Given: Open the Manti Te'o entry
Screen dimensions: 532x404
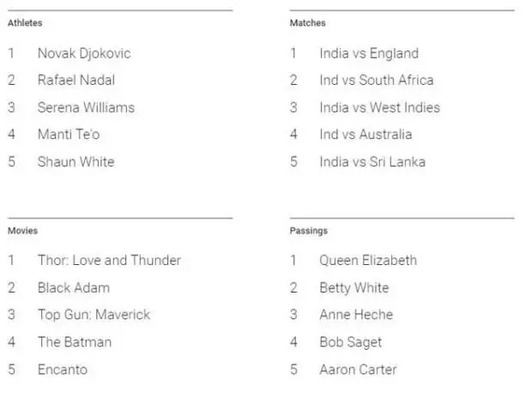Looking at the screenshot, I should point(69,135).
